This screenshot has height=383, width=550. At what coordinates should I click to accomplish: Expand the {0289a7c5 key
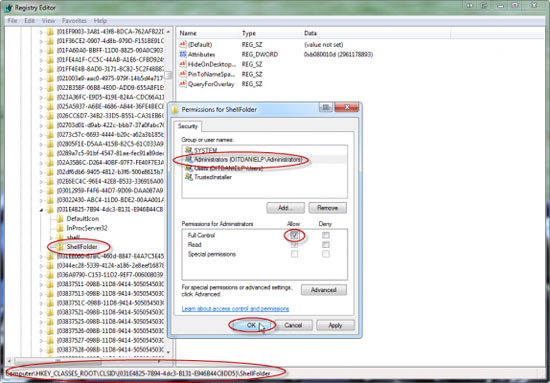[x=41, y=153]
